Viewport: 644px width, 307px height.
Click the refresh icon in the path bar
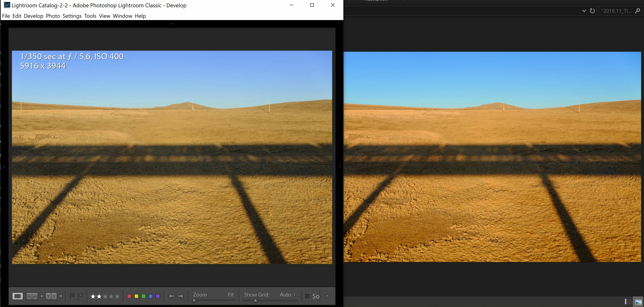click(592, 11)
